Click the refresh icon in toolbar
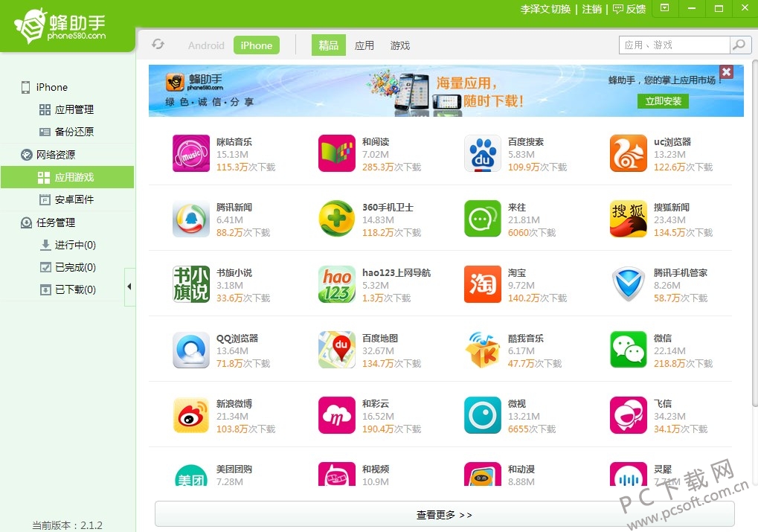The width and height of the screenshot is (758, 532). pos(158,45)
